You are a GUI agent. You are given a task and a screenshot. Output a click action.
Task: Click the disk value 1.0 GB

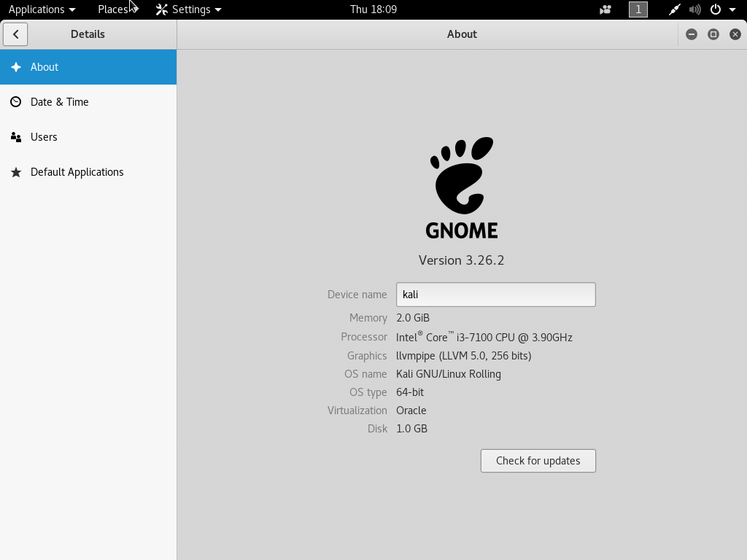click(411, 429)
